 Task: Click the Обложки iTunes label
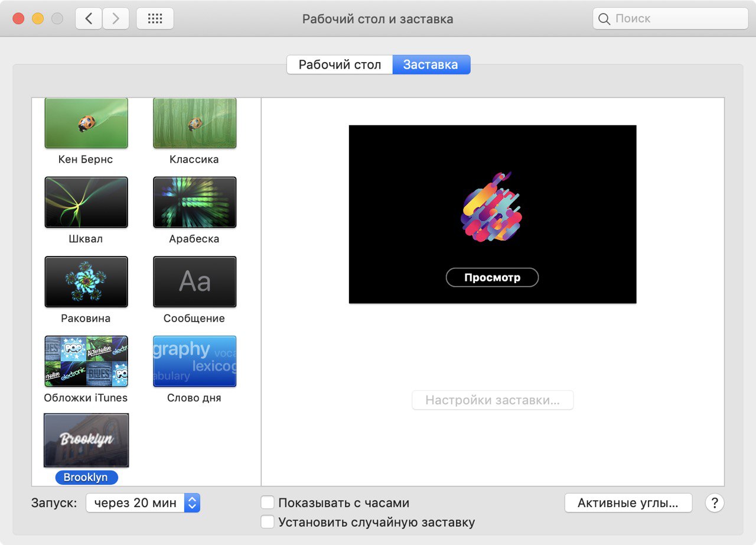pos(86,398)
